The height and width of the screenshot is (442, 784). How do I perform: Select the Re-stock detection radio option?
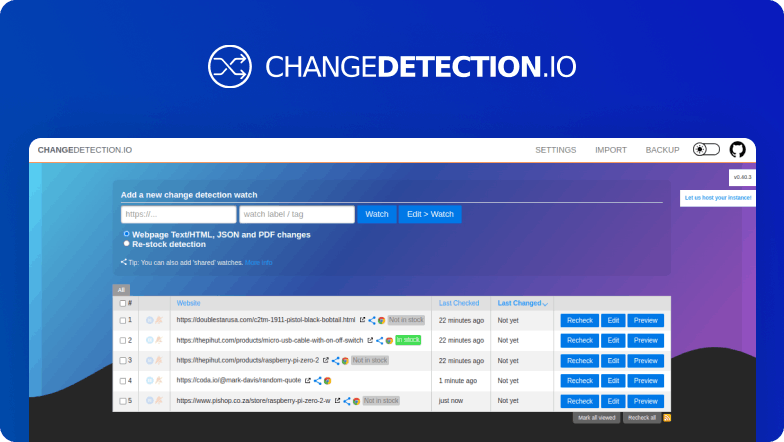pos(127,243)
